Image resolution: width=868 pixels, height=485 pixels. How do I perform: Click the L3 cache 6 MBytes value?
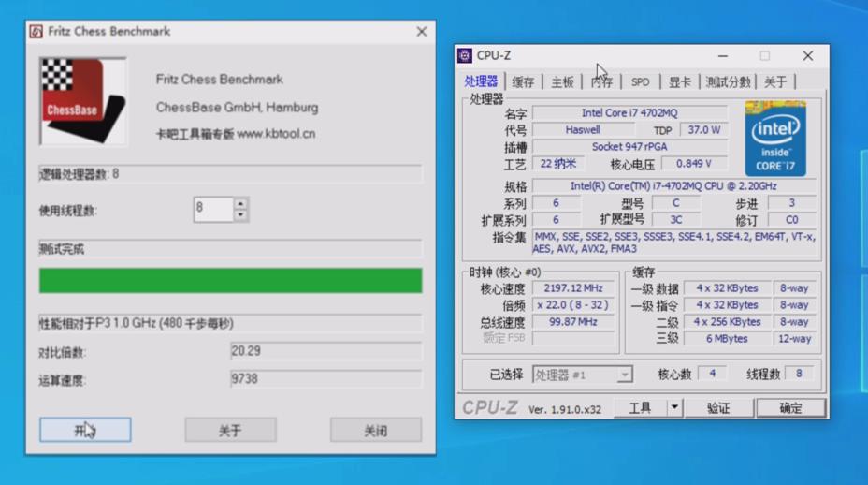727,339
